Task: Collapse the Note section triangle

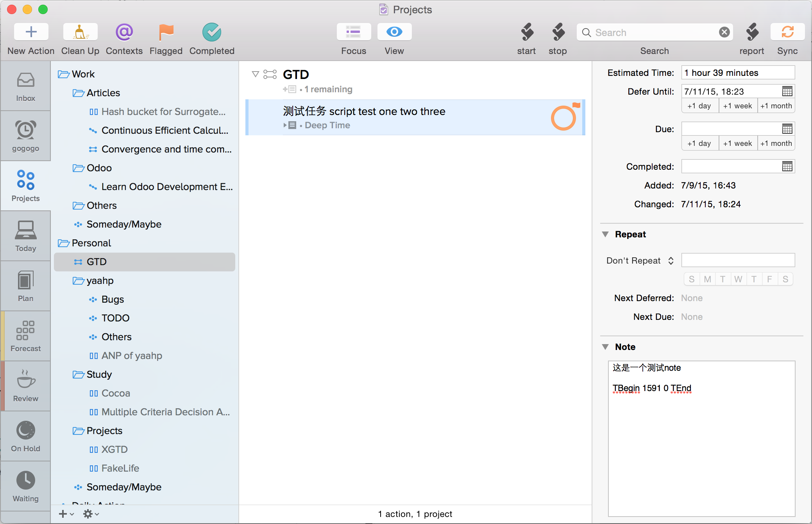Action: (x=605, y=347)
